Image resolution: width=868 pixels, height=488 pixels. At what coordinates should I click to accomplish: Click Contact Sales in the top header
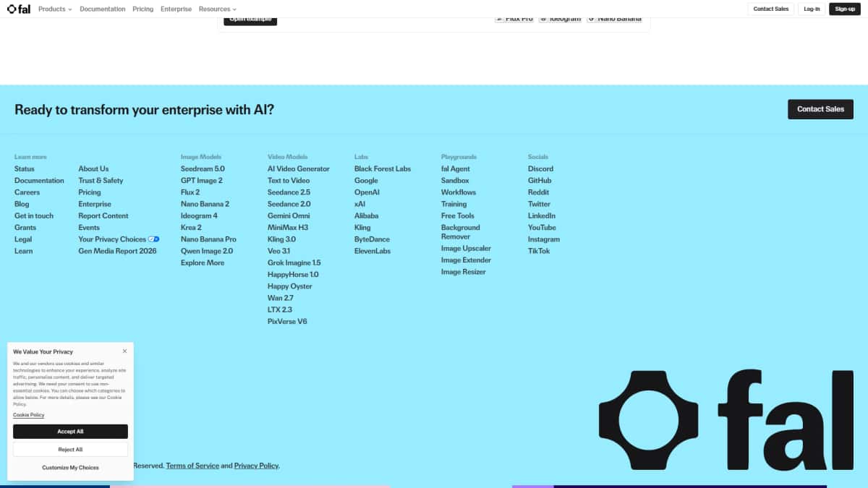pos(770,9)
